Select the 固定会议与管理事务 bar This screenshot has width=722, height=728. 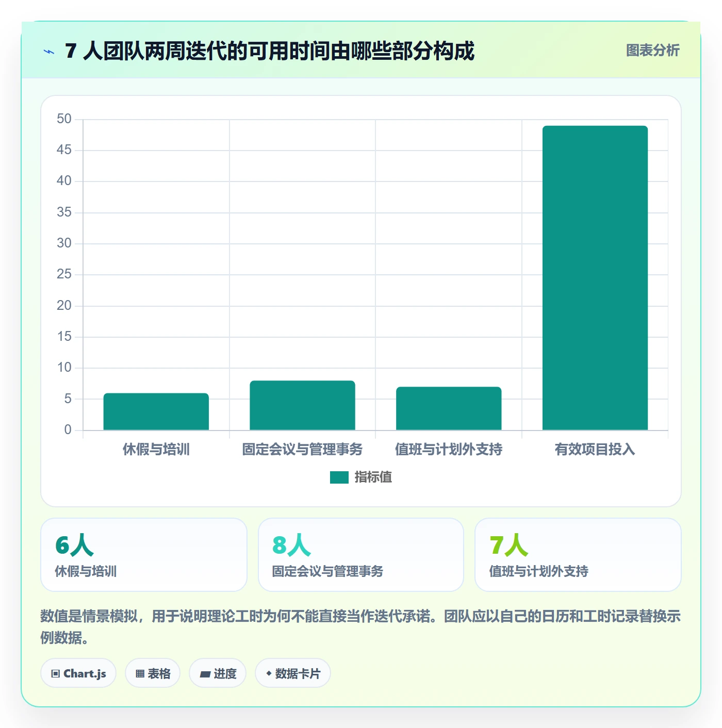(302, 405)
